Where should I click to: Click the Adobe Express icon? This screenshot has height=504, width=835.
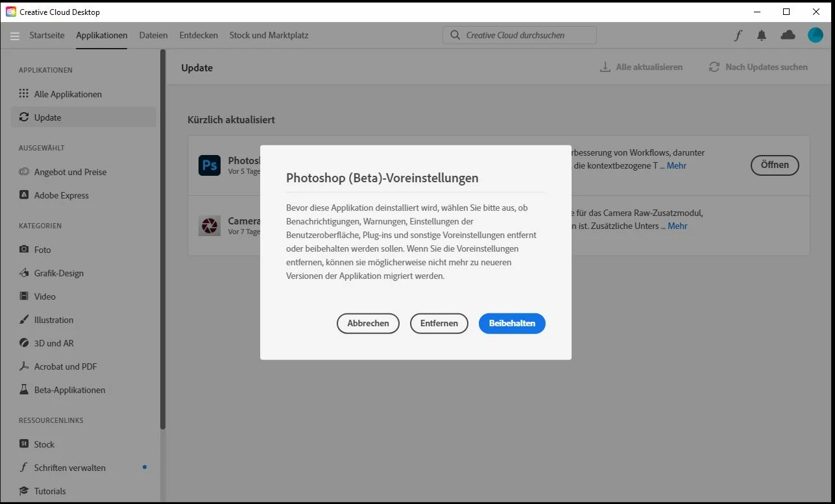[24, 195]
